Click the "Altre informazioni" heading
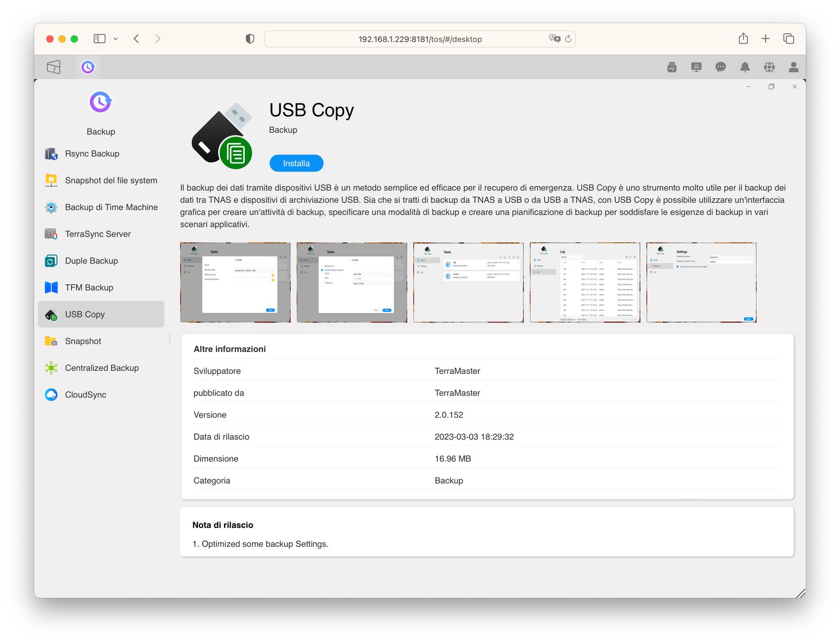The height and width of the screenshot is (643, 840). [229, 349]
